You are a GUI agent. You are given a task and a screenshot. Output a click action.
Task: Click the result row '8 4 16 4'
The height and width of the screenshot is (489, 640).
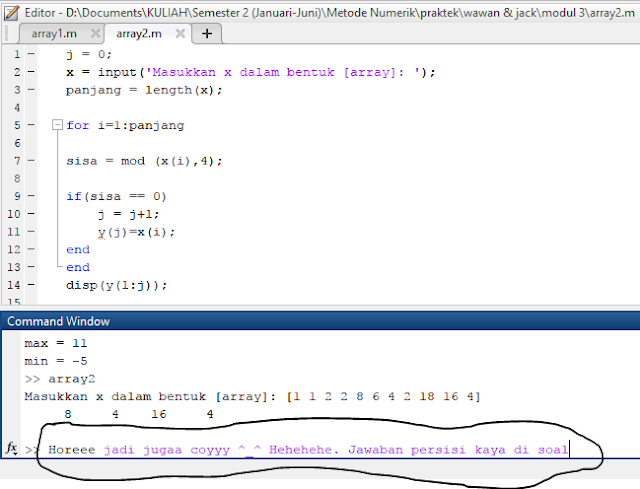click(x=139, y=414)
